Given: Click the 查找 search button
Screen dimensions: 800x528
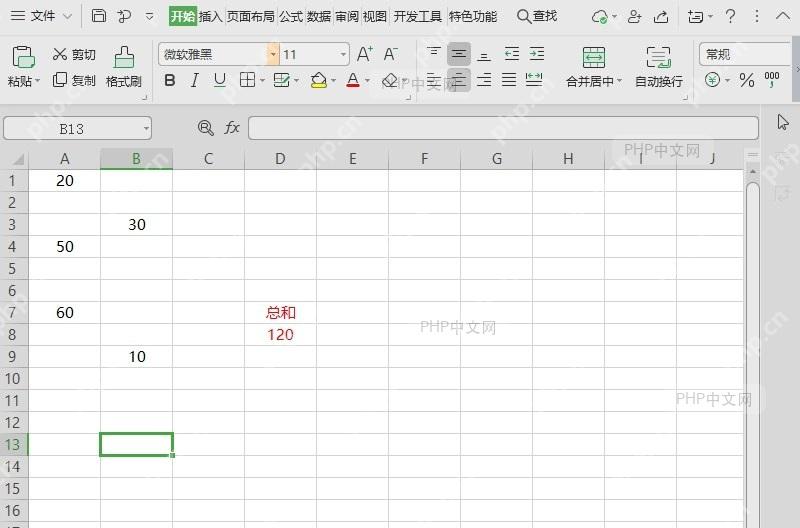Looking at the screenshot, I should (537, 16).
